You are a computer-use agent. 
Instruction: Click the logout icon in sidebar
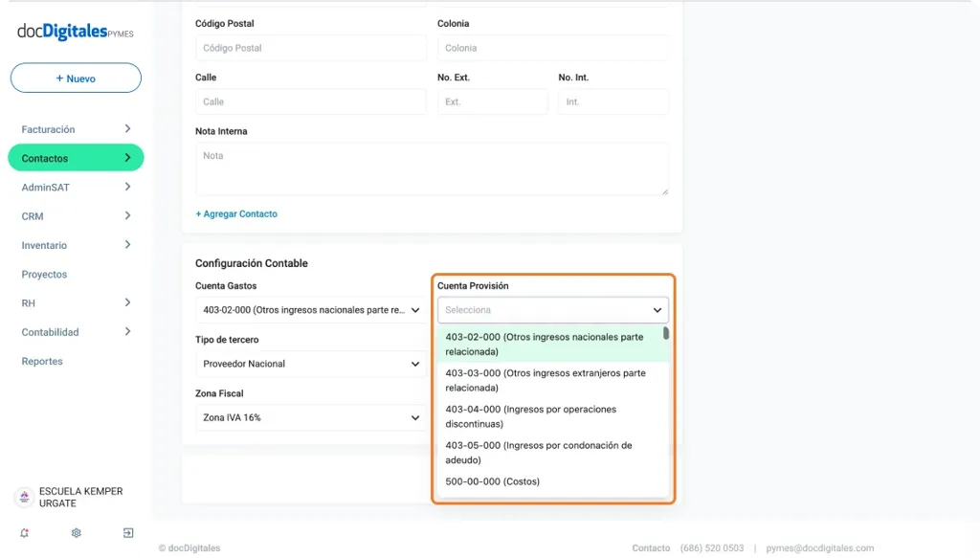(128, 533)
